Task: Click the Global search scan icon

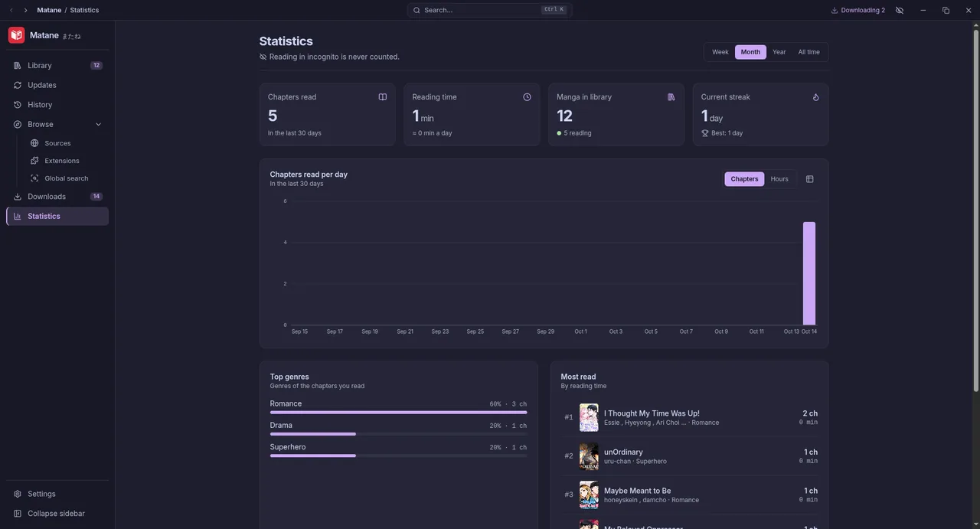Action: pos(34,178)
